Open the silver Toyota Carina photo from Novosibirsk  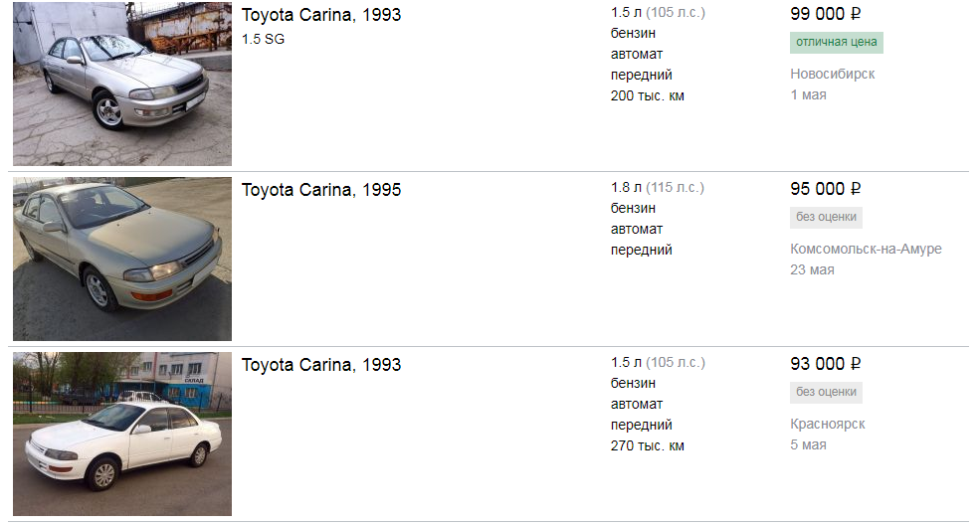[x=121, y=83]
